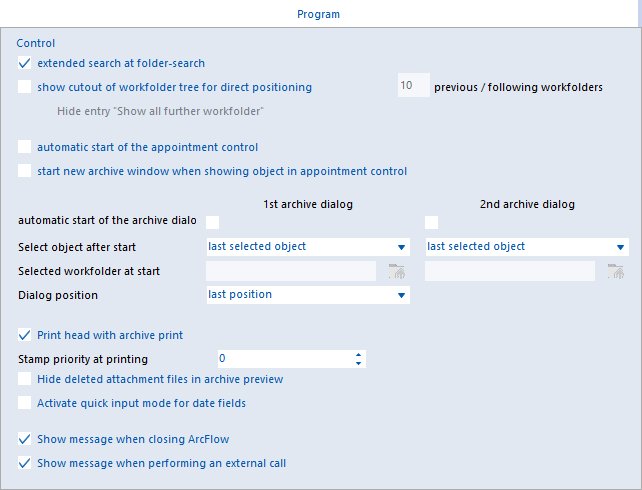The image size is (642, 490).
Task: Enable automatic start of appointment control
Action: pyautogui.click(x=25, y=147)
